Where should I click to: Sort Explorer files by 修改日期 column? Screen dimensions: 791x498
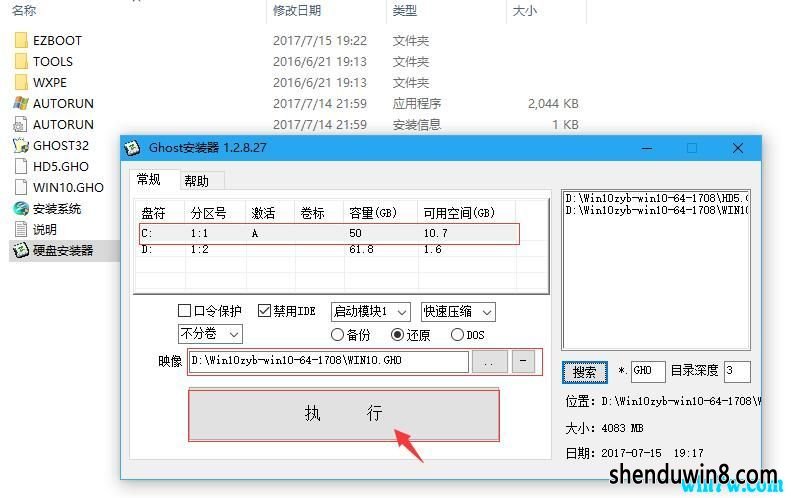pos(297,10)
